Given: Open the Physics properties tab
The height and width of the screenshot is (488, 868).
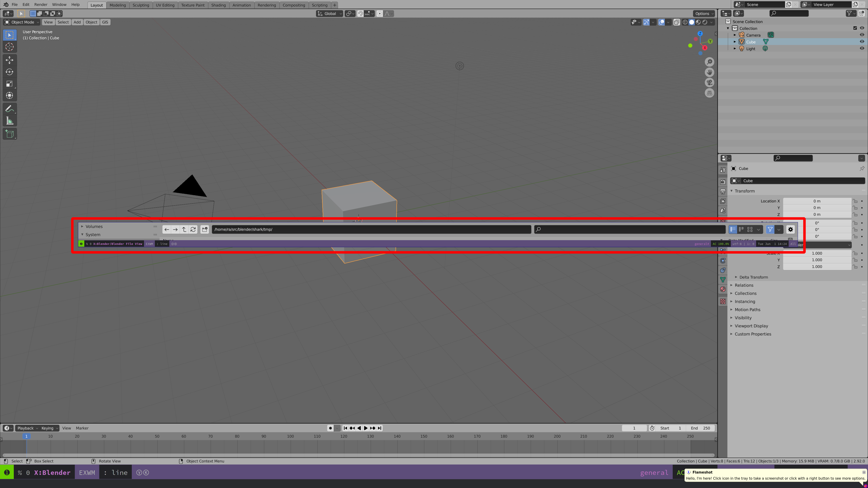Looking at the screenshot, I should pyautogui.click(x=723, y=260).
